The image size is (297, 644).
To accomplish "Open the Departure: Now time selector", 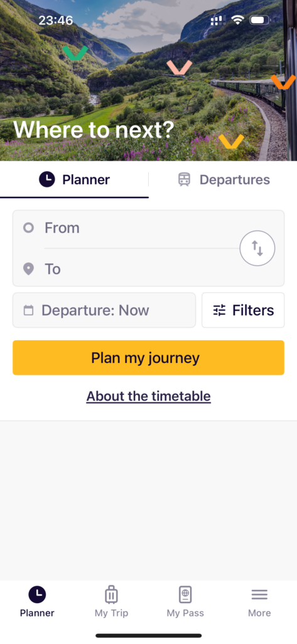I will [x=104, y=310].
